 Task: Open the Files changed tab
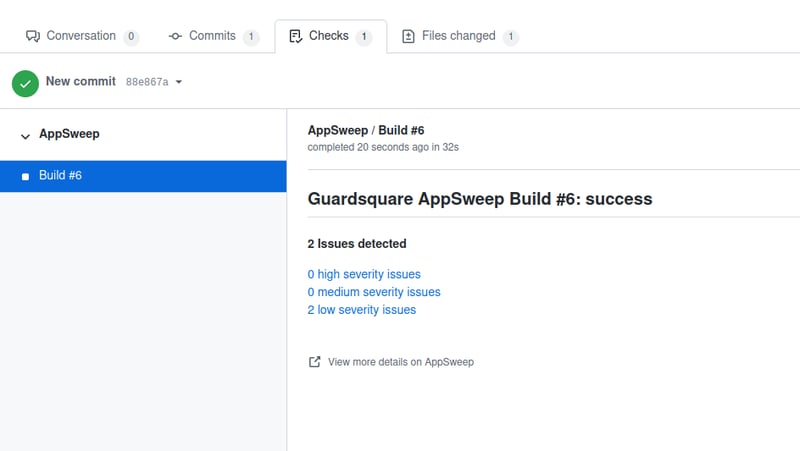[460, 36]
